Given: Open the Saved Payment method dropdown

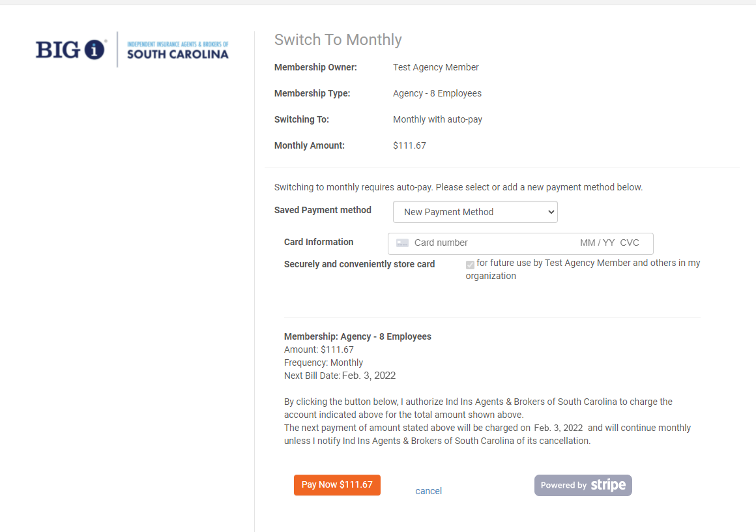Looking at the screenshot, I should pyautogui.click(x=475, y=212).
